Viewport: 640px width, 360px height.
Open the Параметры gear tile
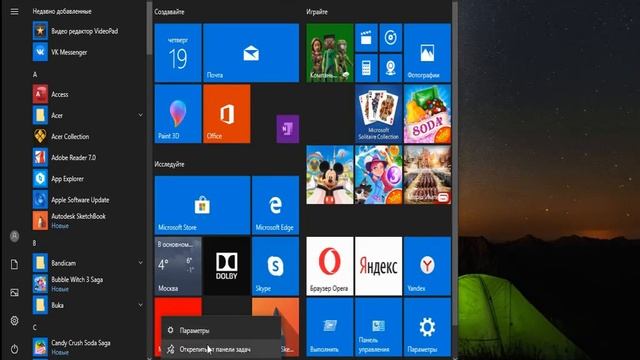[x=427, y=327]
